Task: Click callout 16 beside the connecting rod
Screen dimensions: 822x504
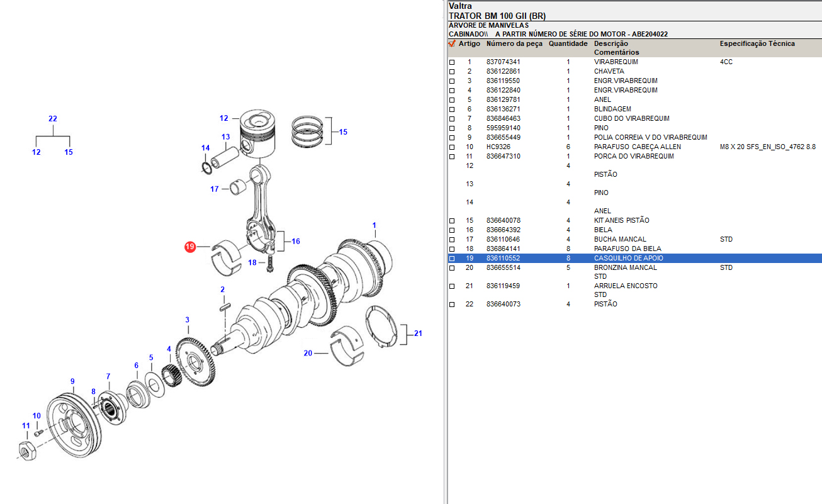Action: (295, 241)
